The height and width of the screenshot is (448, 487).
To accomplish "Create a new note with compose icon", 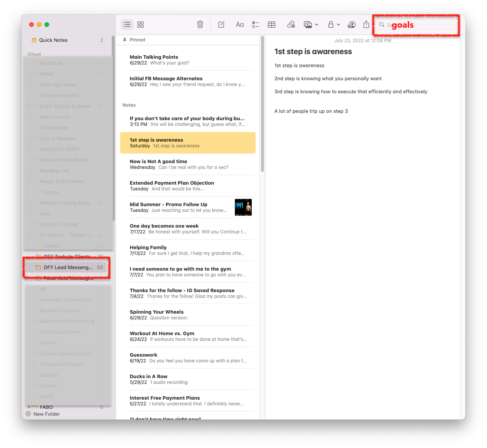I will pyautogui.click(x=221, y=25).
